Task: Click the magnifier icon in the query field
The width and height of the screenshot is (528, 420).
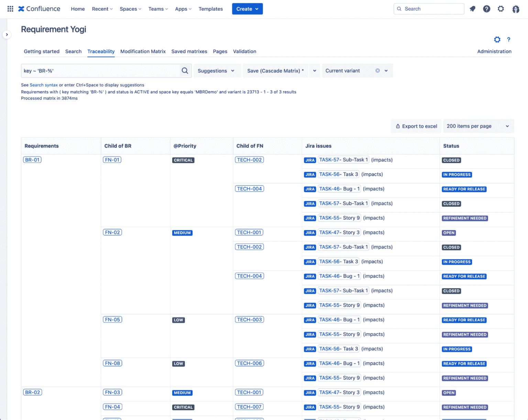Action: (x=185, y=70)
